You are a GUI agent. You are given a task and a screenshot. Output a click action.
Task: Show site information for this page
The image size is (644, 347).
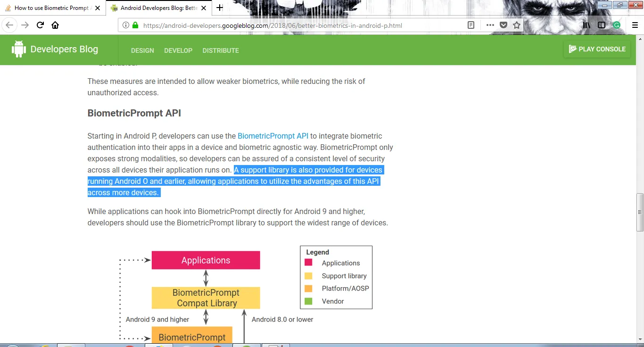[126, 25]
